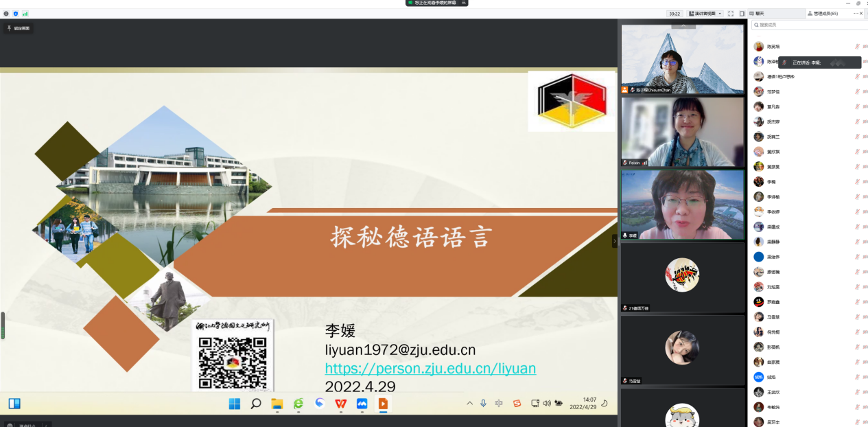Click the Tencent Meeting icon in the shared taskbar
This screenshot has height=427, width=868.
[x=362, y=404]
